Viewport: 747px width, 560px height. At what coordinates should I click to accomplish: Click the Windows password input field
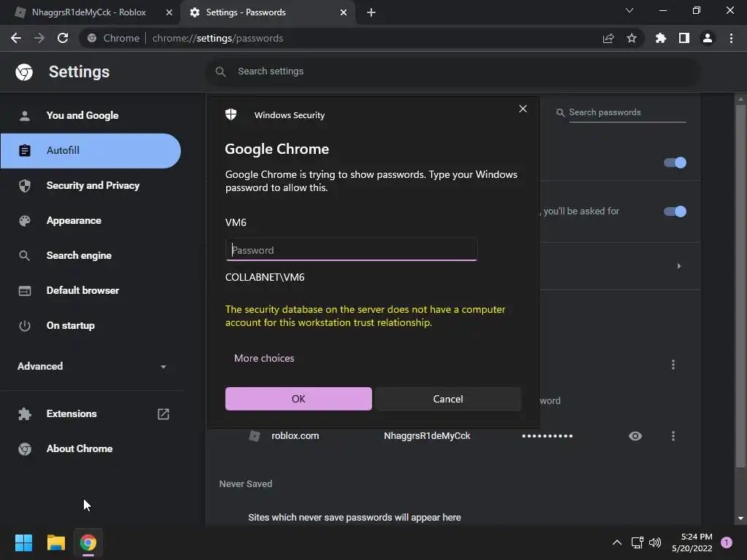(351, 249)
